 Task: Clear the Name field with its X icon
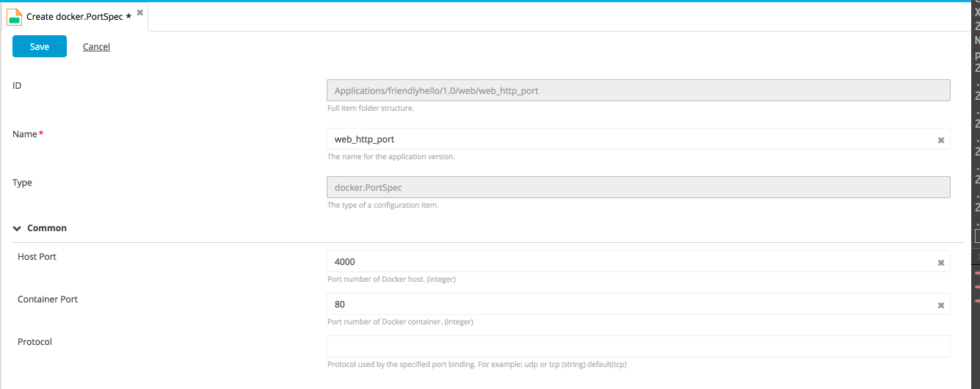940,139
